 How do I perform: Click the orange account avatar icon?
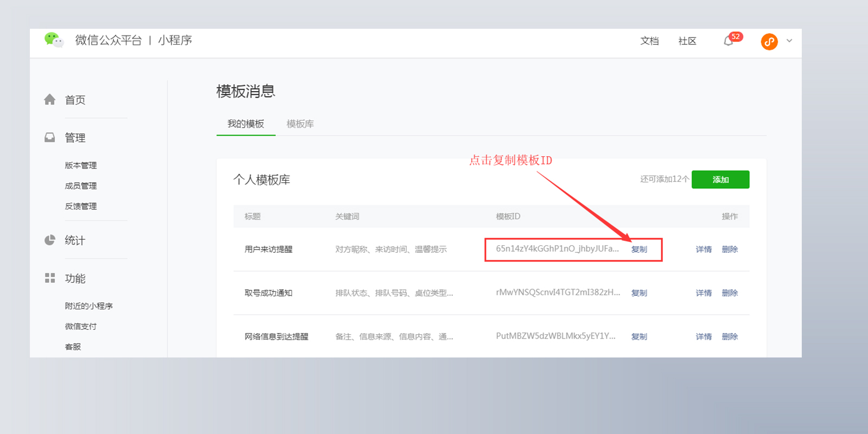point(769,42)
